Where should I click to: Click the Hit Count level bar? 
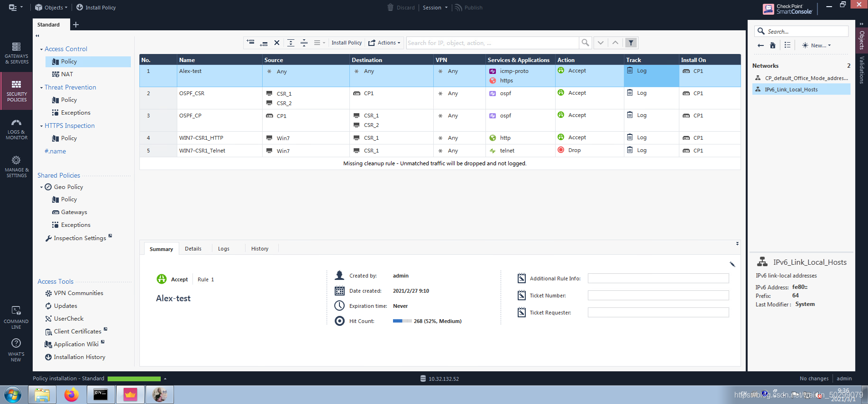click(x=402, y=321)
